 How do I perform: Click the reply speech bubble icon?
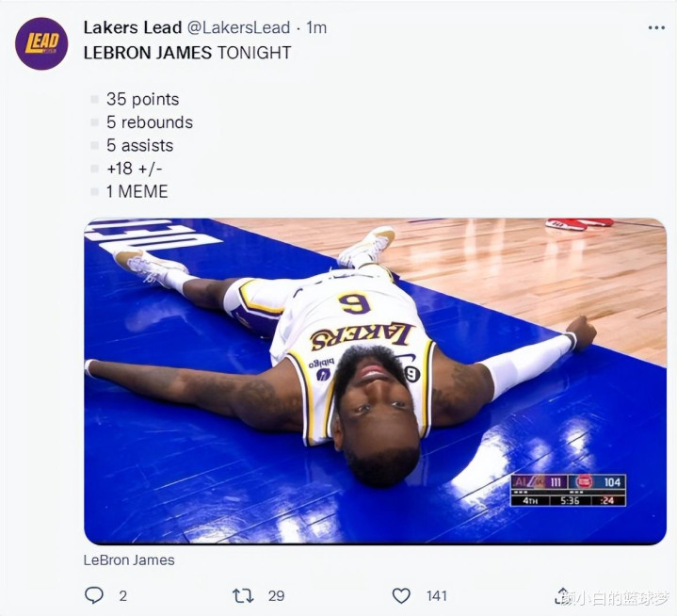[x=94, y=595]
